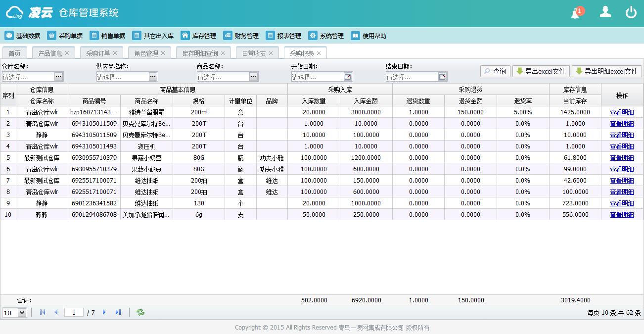Click the green refresh icon

140,312
